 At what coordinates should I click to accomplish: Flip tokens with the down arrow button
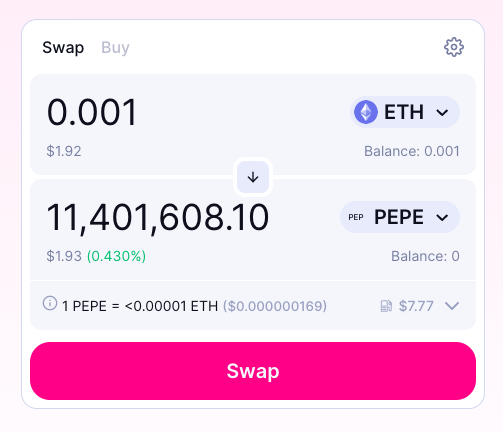[x=253, y=177]
